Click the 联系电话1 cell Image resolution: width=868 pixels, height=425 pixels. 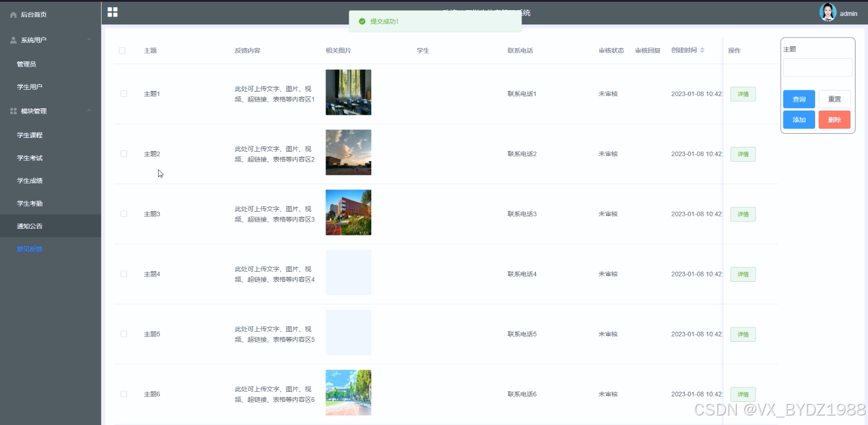click(x=522, y=94)
